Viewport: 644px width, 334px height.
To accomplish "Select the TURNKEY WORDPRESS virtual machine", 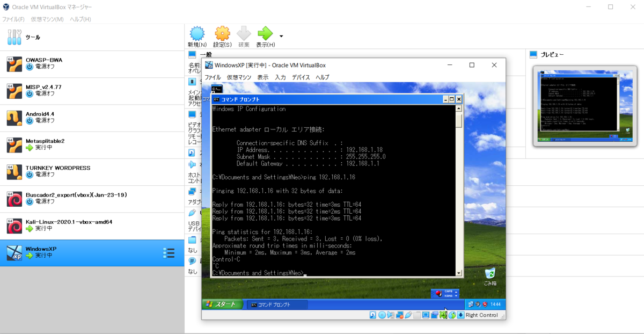I will coord(92,172).
